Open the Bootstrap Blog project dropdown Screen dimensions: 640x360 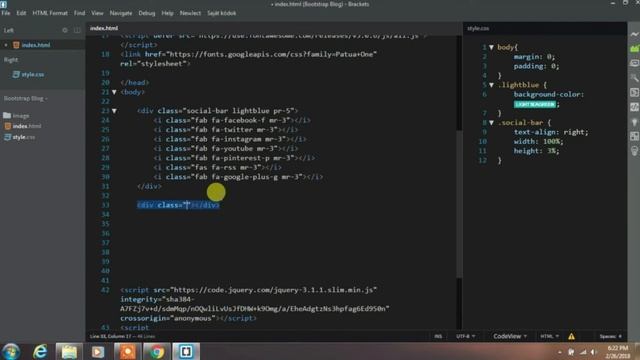tap(25, 98)
